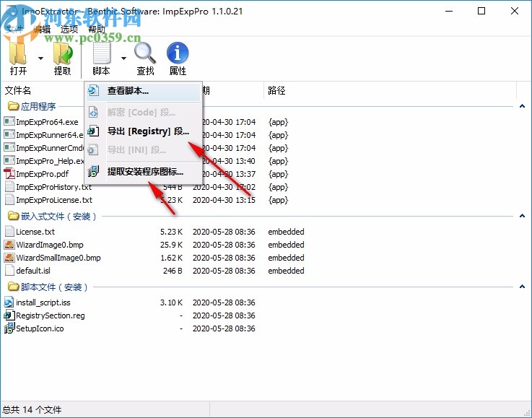
Task: Select the file name RegistrySection.reg
Action: [x=51, y=315]
